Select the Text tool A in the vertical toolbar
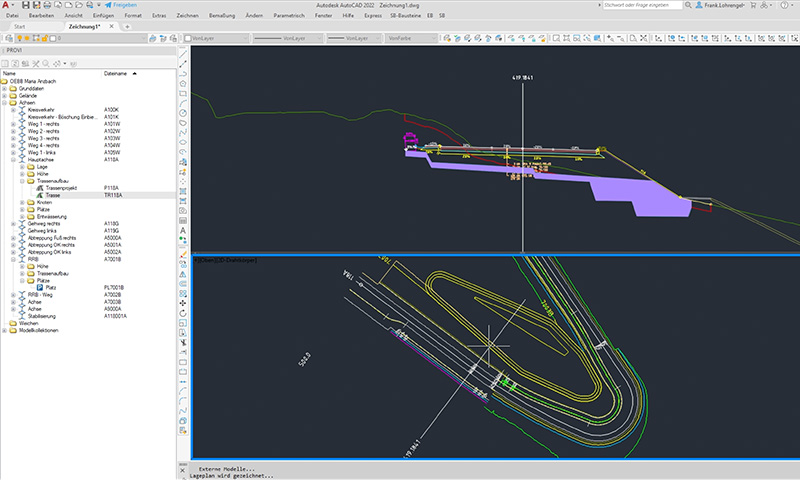Image resolution: width=800 pixels, height=480 pixels. click(x=184, y=230)
